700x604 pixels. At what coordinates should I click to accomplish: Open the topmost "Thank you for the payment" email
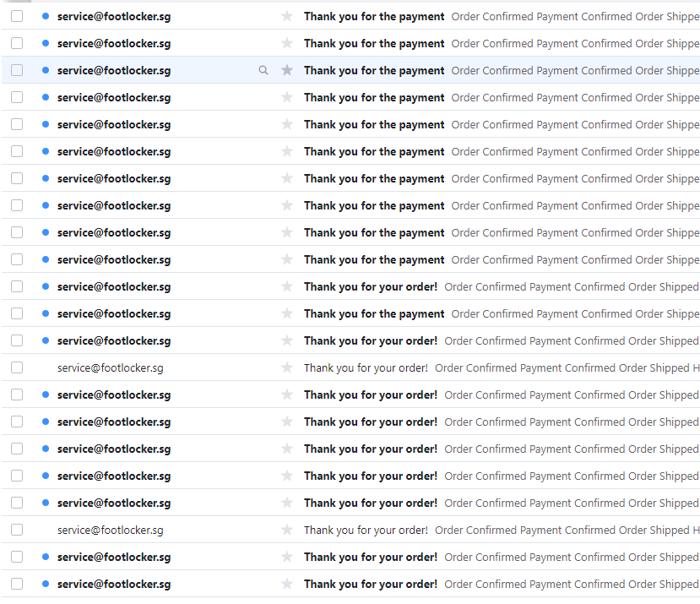[374, 17]
